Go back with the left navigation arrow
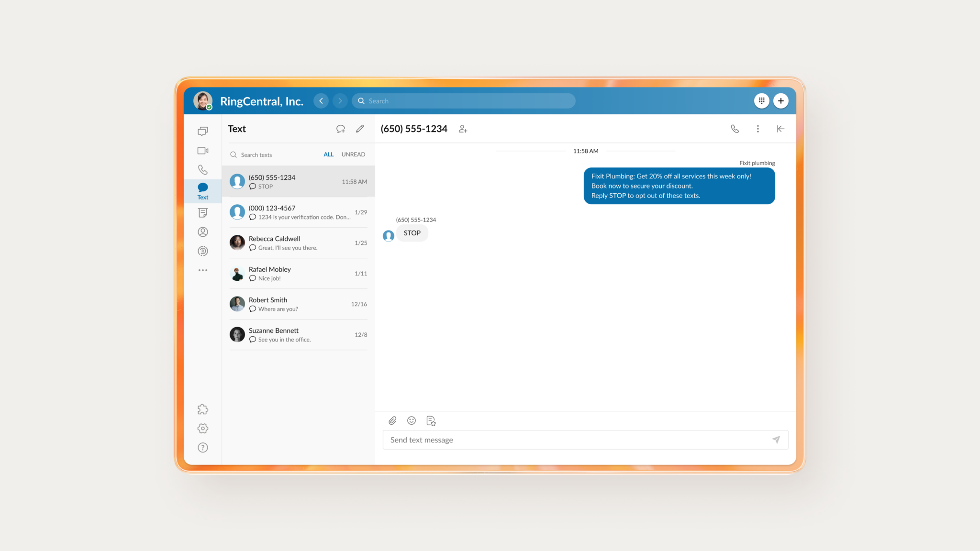 [x=321, y=101]
